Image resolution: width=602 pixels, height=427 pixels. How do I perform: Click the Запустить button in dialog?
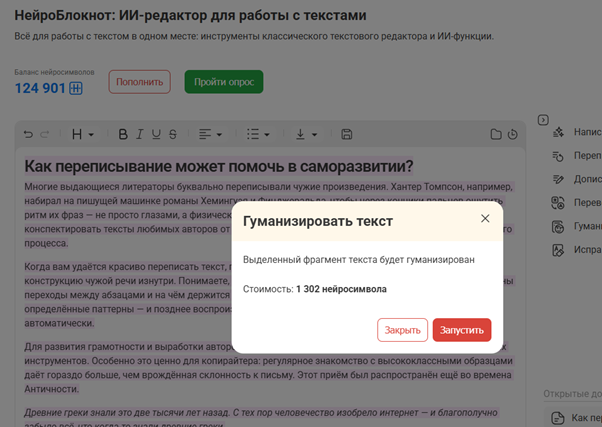pos(462,330)
